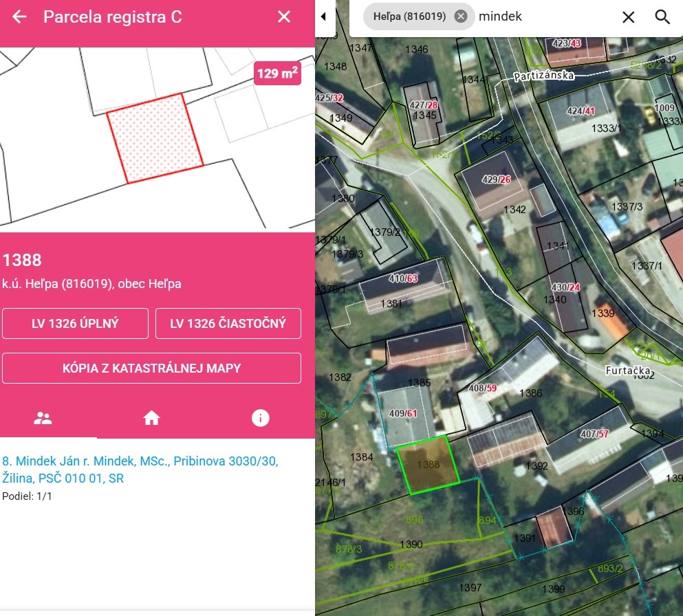Viewport: 683px width, 616px height.
Task: Go back using the left arrow
Action: [19, 17]
